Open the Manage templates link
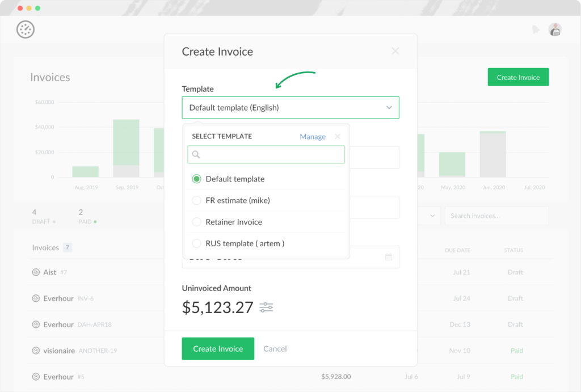 pos(313,136)
